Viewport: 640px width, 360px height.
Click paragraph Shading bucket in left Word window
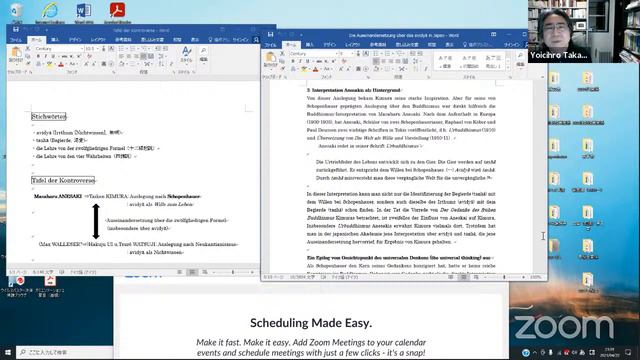tap(122, 64)
